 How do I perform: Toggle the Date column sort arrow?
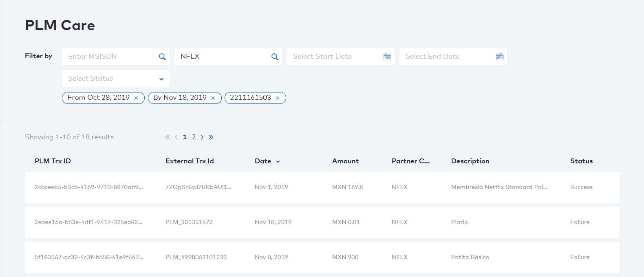coord(278,162)
